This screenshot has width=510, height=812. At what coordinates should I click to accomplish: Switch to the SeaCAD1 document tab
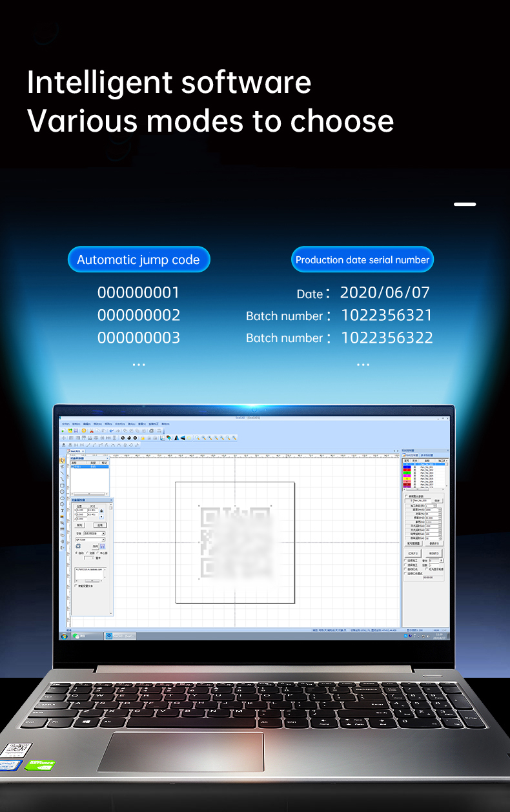coord(75,451)
